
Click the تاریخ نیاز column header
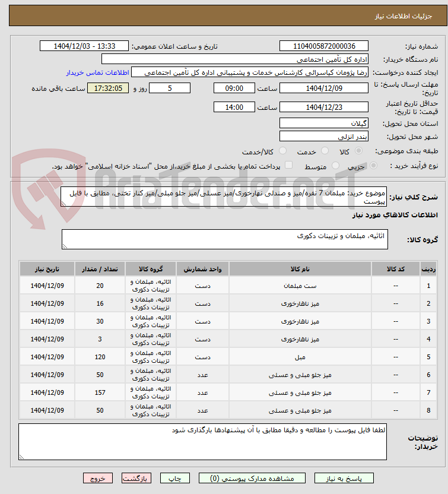pos(47,269)
